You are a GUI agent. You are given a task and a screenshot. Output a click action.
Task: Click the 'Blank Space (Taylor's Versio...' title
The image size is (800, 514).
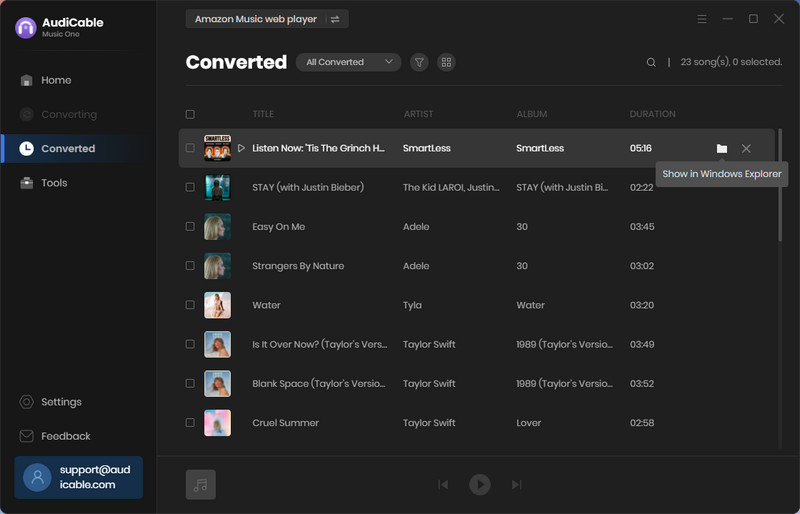click(319, 383)
